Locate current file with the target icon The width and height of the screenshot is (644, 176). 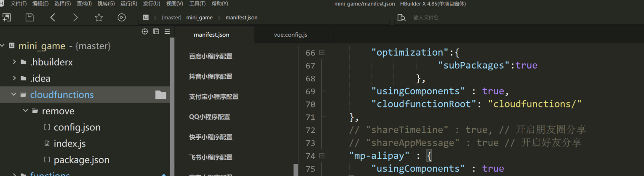(x=145, y=31)
